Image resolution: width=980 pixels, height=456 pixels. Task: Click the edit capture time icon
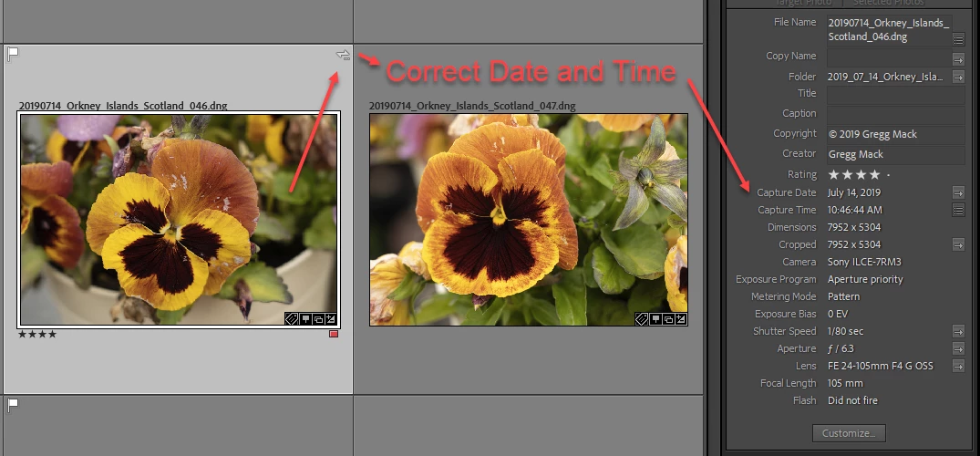coord(958,210)
